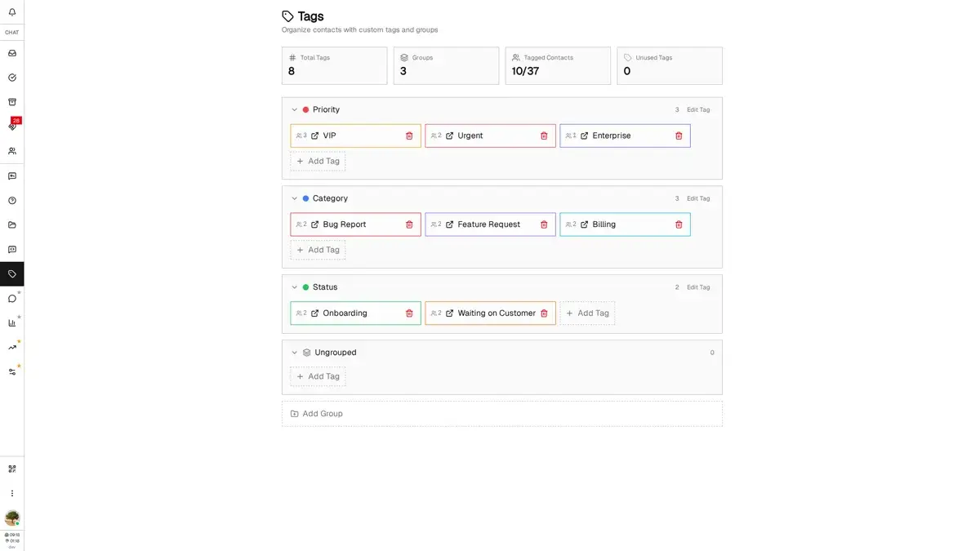Collapse the Status group
The width and height of the screenshot is (980, 551).
tap(295, 287)
